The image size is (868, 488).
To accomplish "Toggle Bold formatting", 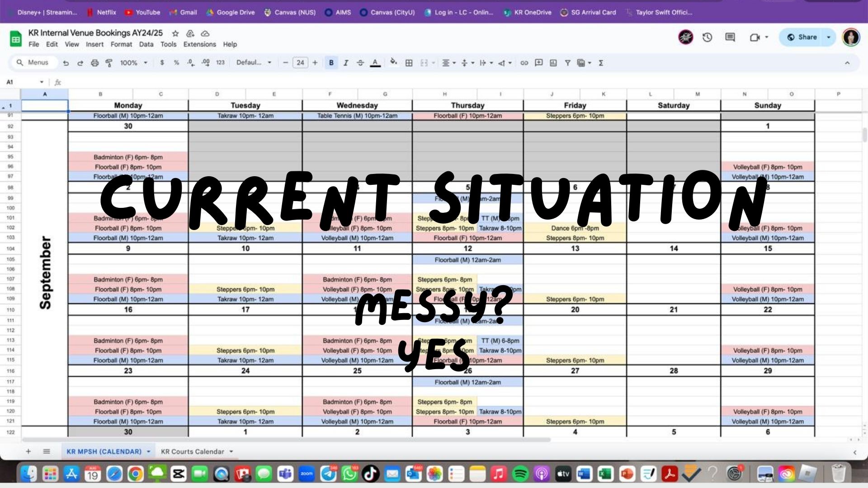I will coord(331,63).
